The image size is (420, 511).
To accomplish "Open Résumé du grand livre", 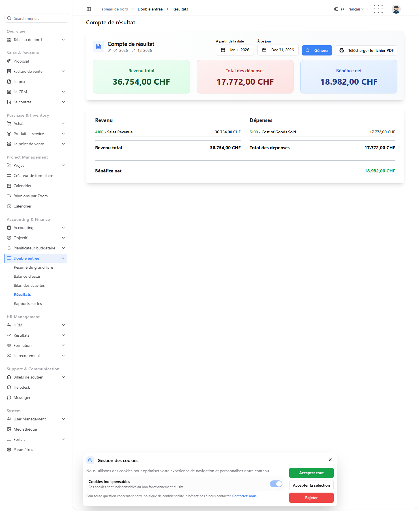I will 33,267.
